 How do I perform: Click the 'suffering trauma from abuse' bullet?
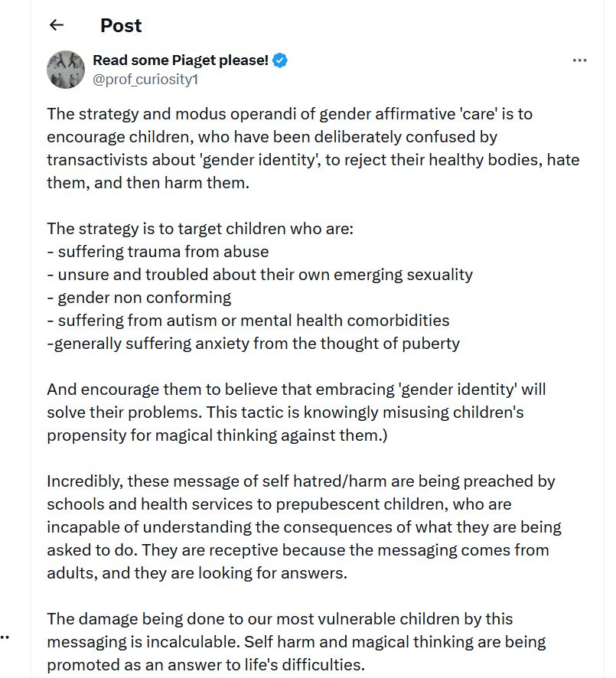[x=158, y=251]
